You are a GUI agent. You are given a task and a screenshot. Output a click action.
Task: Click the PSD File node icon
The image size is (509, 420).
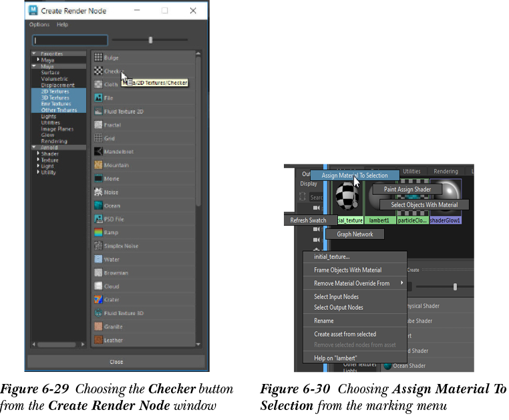pos(98,219)
